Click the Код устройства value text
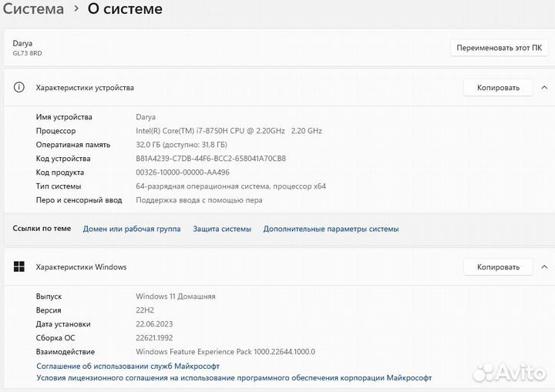Screen dimensions: 555x392 click(x=210, y=159)
